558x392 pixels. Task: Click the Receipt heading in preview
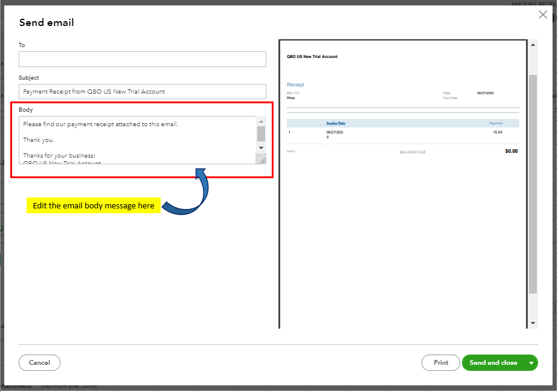[x=295, y=85]
